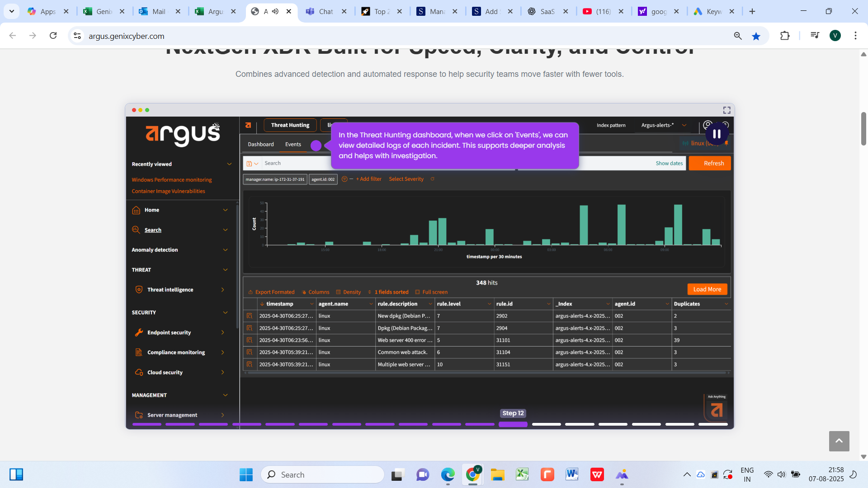The height and width of the screenshot is (488, 868).
Task: Expand the Anomaly detection section
Action: 225,250
